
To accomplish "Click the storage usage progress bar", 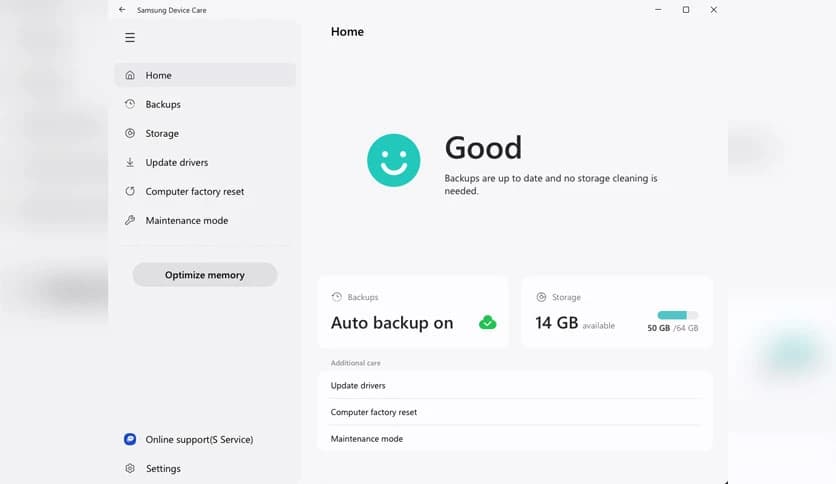I will (677, 315).
